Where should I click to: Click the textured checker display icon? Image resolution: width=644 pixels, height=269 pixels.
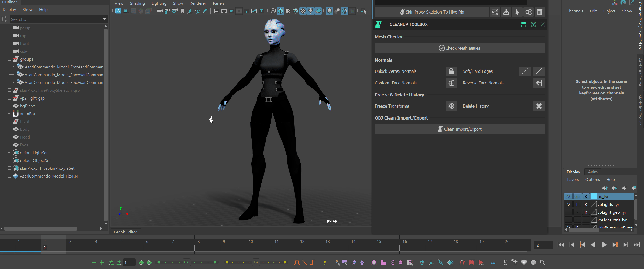(303, 11)
